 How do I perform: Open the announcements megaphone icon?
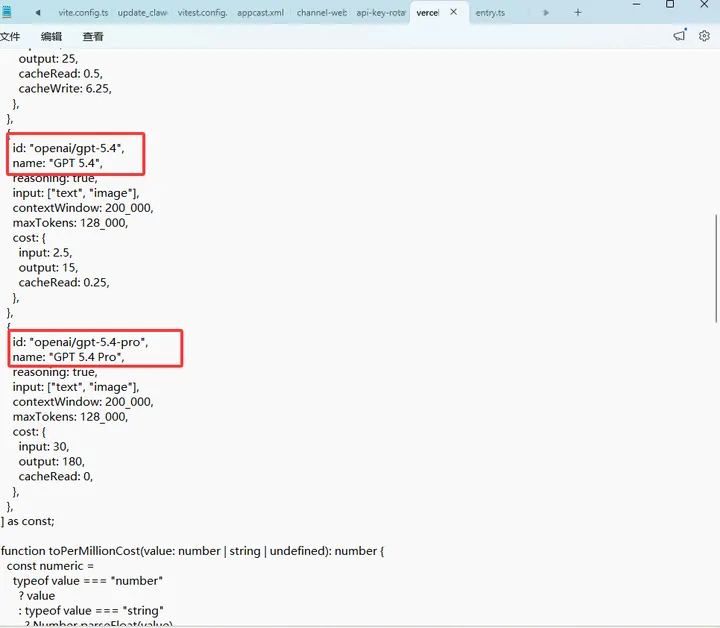click(680, 35)
